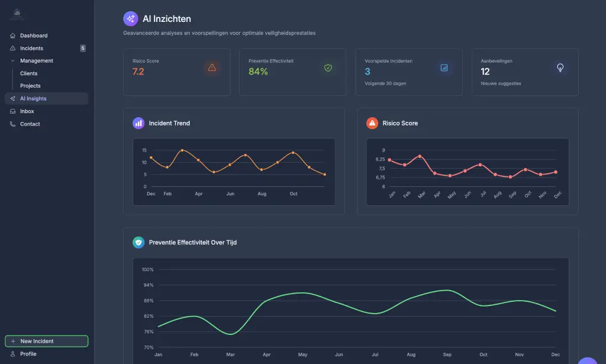
Task: Click the purple bar-chart icon beside Incident Trend
Action: click(x=138, y=123)
